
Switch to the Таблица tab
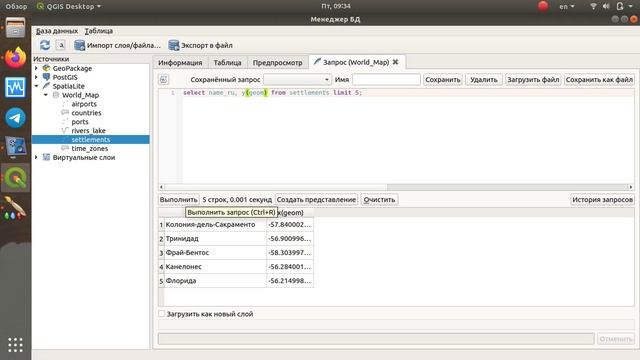[x=227, y=62]
